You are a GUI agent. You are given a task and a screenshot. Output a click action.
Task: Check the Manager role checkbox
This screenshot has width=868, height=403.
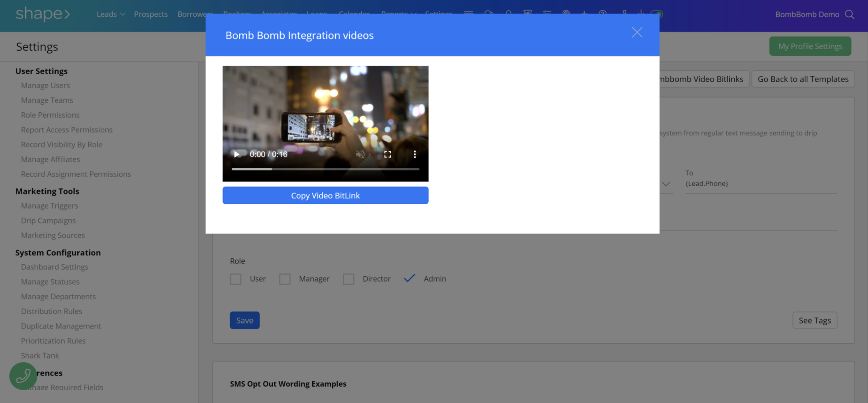285,279
